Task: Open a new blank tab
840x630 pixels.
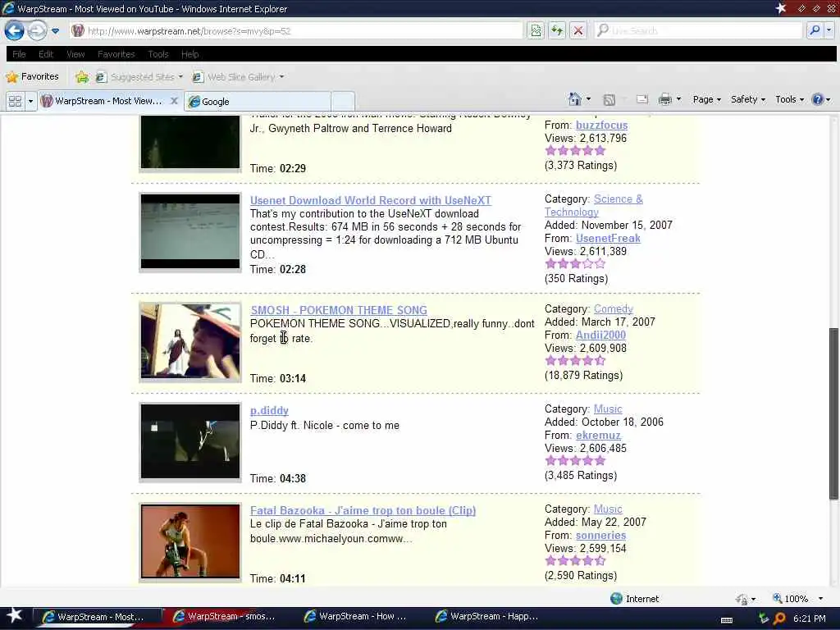Action: pos(343,101)
